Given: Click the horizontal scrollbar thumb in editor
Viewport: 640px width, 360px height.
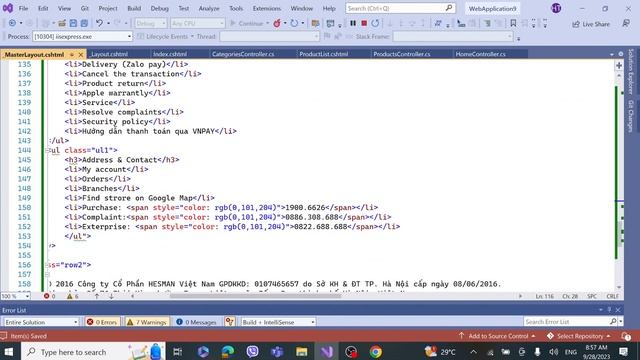Looking at the screenshot, I should 255,296.
